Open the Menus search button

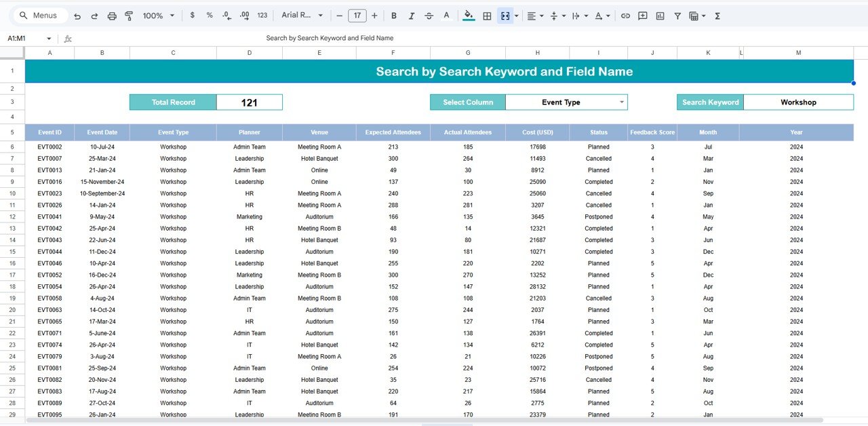39,15
